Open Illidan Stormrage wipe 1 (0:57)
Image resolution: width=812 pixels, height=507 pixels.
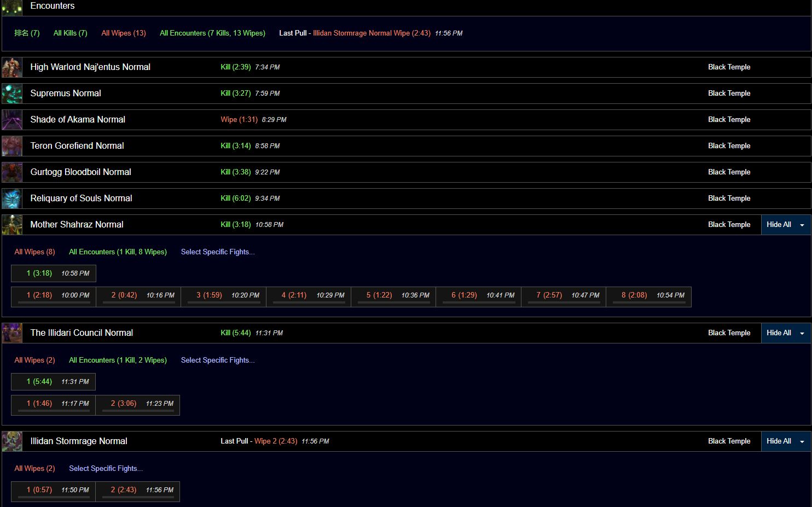53,491
